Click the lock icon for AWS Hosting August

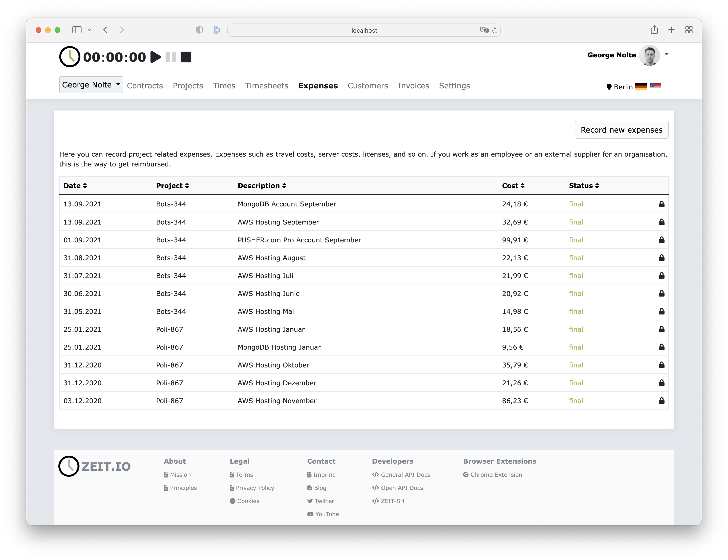tap(661, 258)
